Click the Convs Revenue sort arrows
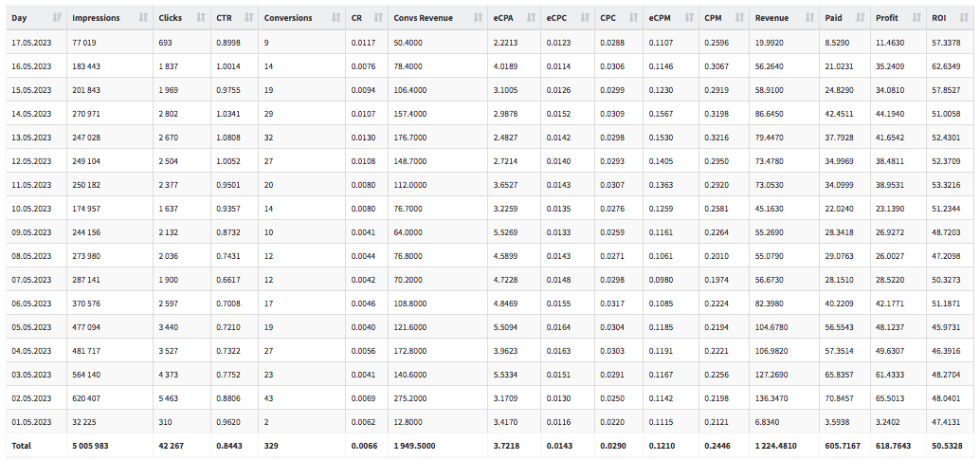 pyautogui.click(x=478, y=18)
